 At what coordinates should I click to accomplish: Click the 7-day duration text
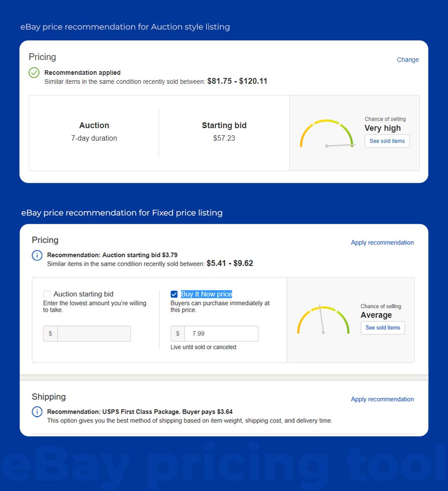[94, 138]
